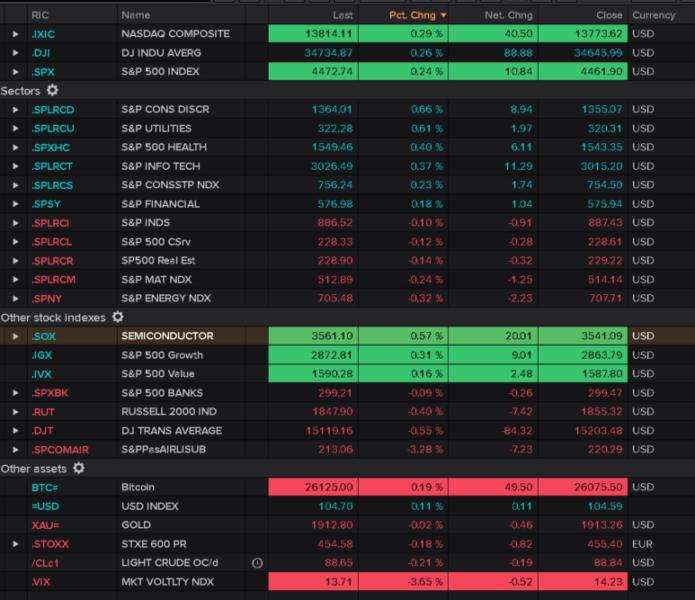Click clock icon on LIGHT CRUDE row
Image resolution: width=695 pixels, height=600 pixels.
click(257, 563)
